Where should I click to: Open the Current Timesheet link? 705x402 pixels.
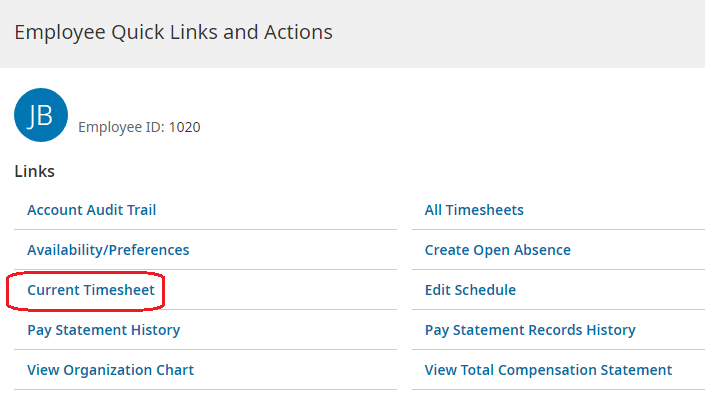86,290
